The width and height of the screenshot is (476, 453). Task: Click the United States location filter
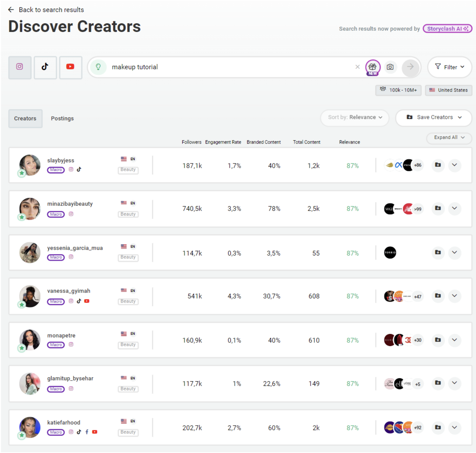click(449, 90)
